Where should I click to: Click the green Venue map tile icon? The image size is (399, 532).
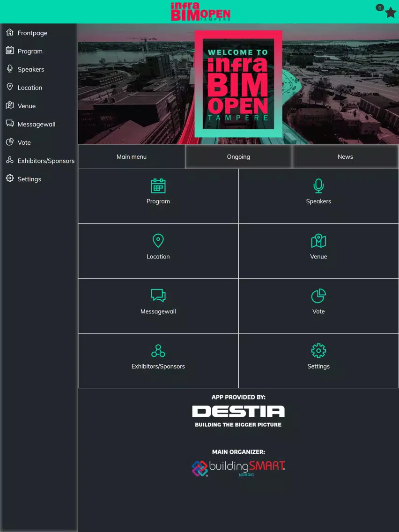coord(318,241)
